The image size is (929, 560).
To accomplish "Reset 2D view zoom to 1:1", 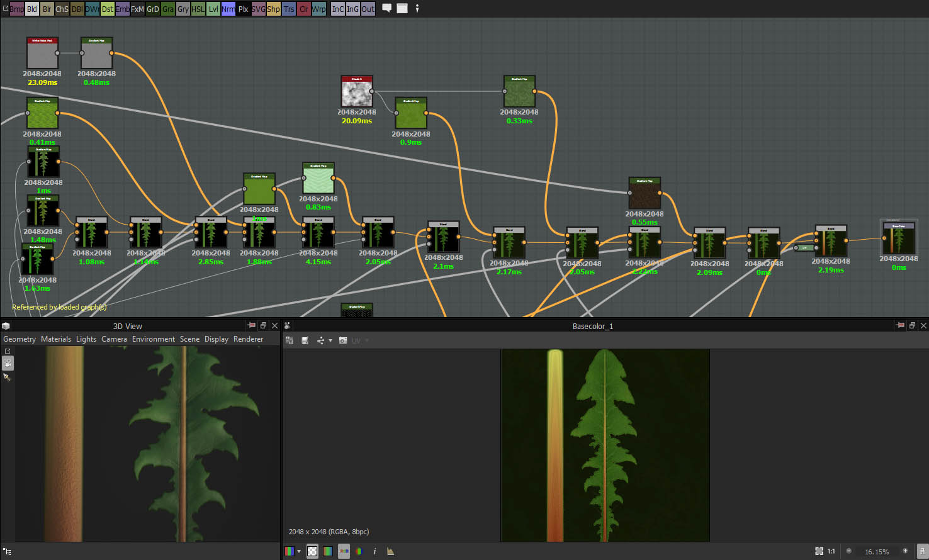I will click(x=831, y=551).
